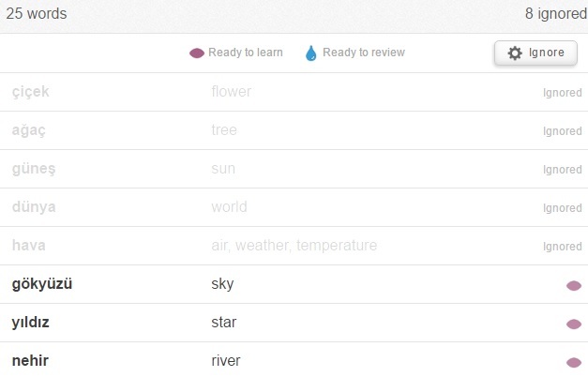Toggle Ignored status on çiçek row
Image resolution: width=588 pixels, height=377 pixels.
point(563,93)
